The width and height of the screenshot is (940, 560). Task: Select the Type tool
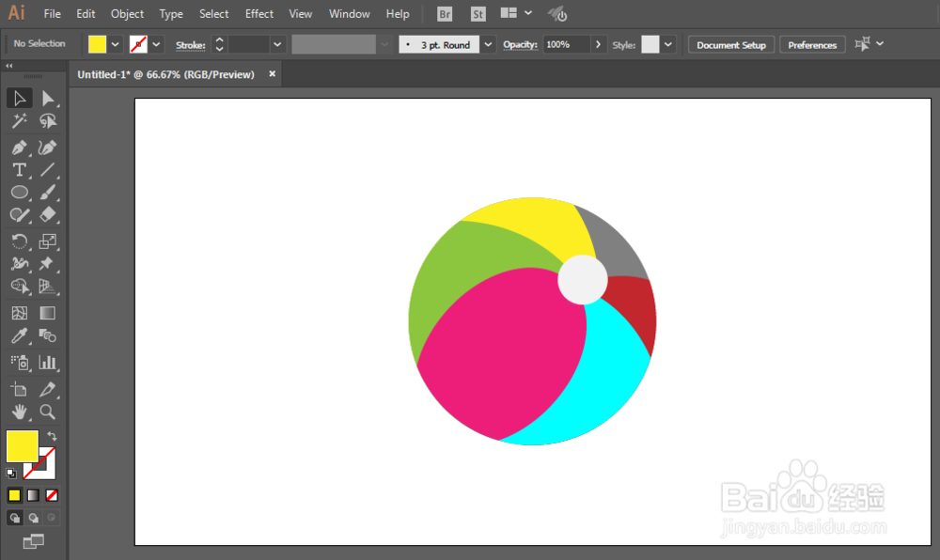[19, 170]
